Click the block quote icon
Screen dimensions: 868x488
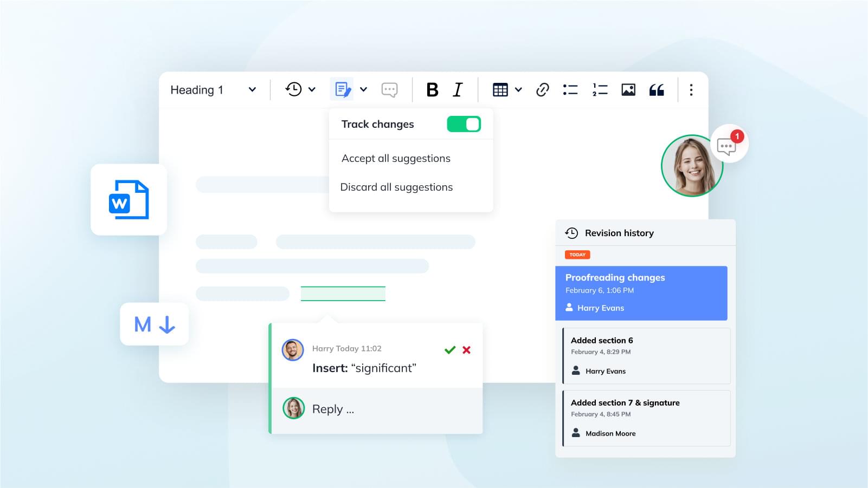[657, 90]
